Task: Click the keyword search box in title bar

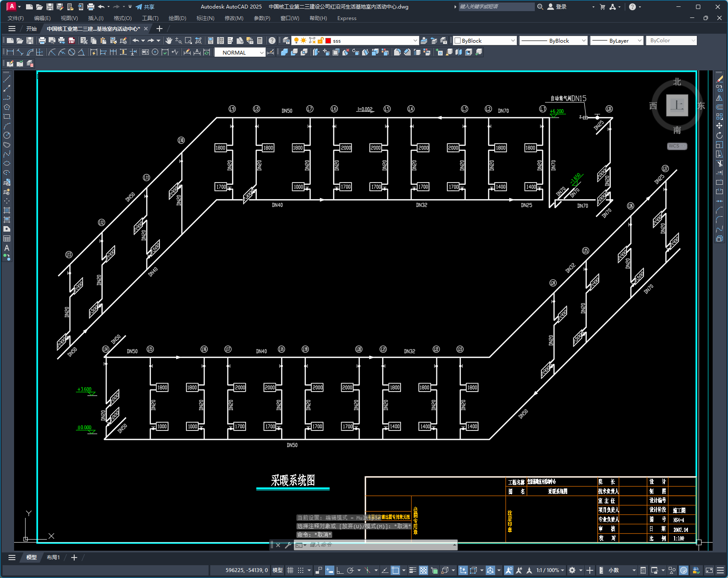Action: click(x=496, y=7)
